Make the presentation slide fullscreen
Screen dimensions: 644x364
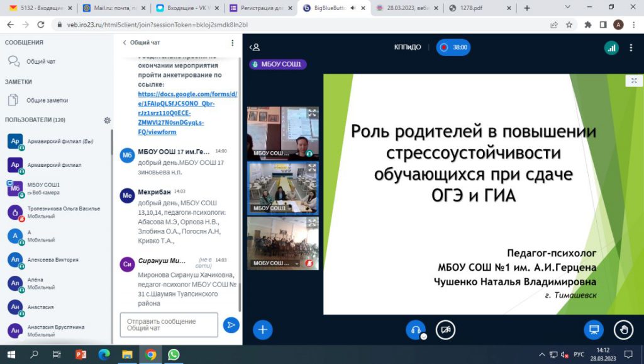(x=634, y=81)
